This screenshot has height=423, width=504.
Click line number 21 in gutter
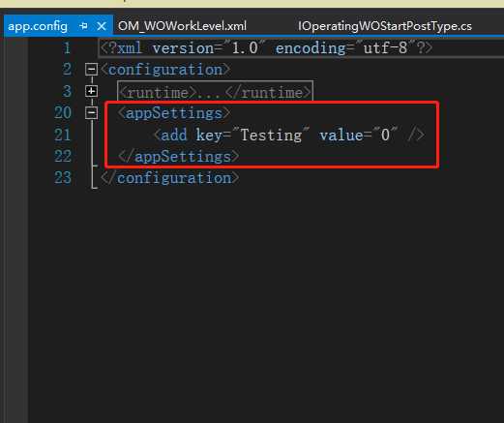63,135
